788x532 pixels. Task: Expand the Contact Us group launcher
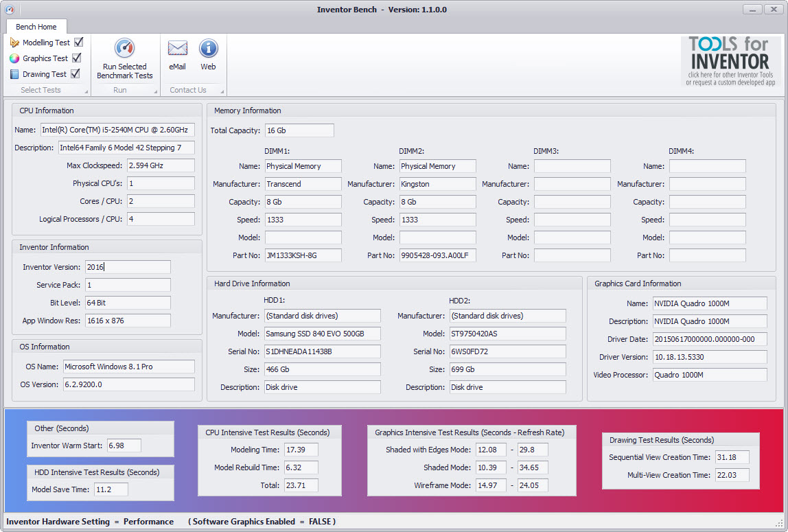pyautogui.click(x=222, y=91)
